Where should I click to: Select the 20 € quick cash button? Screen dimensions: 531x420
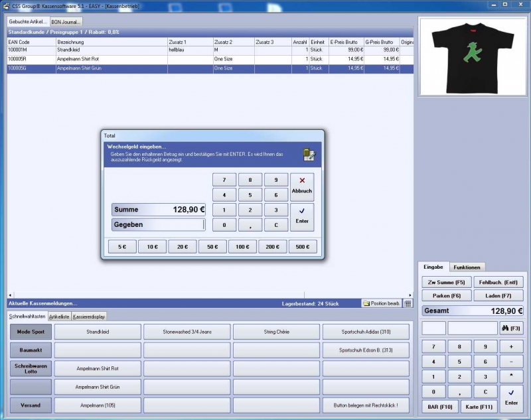183,247
